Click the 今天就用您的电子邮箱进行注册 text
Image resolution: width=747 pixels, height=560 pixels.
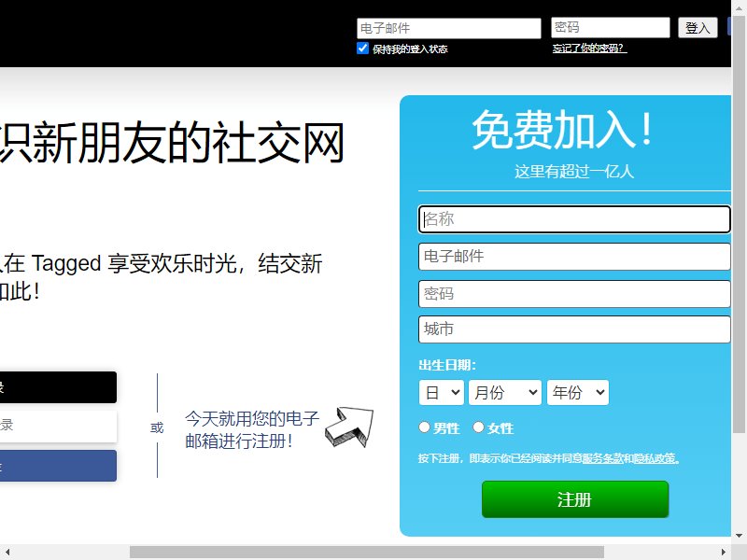pos(252,429)
